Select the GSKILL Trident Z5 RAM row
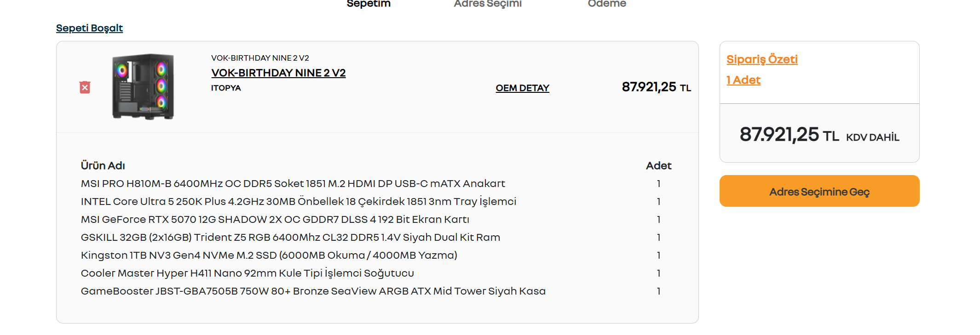Screen dimensions: 980x335 [x=376, y=237]
